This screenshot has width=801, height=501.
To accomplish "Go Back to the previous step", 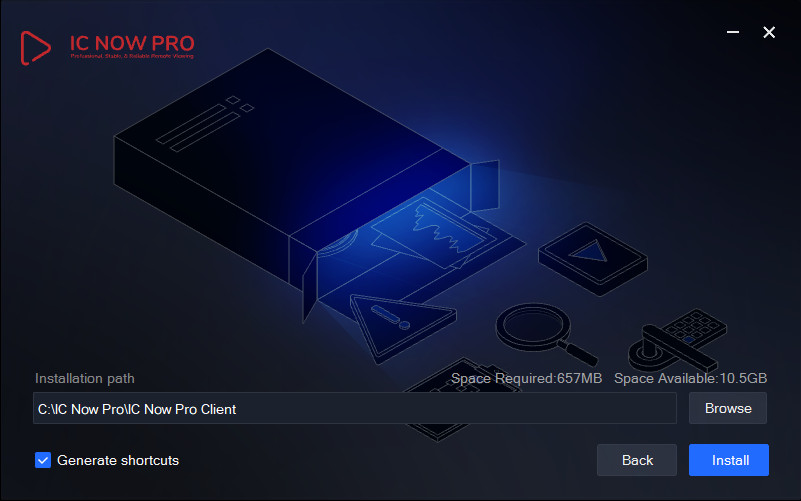I will (x=637, y=460).
